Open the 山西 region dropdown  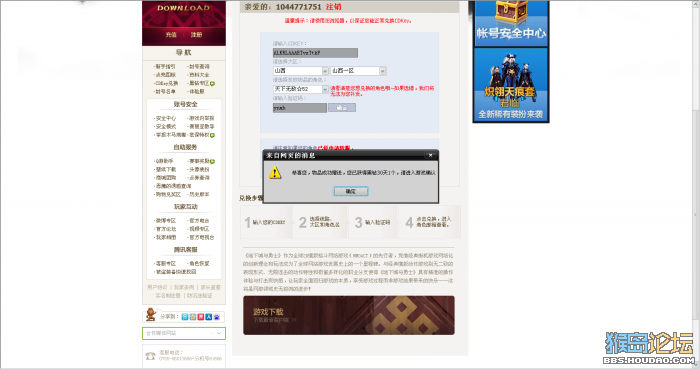point(301,71)
